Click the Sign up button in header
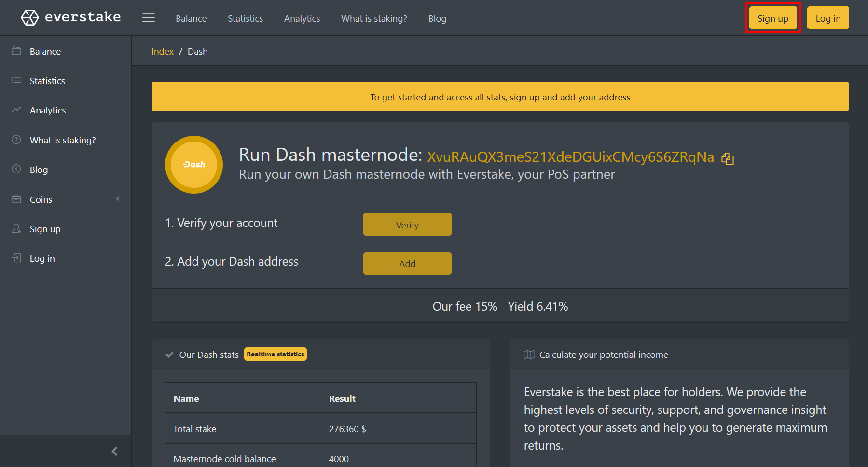This screenshot has width=868, height=467. point(773,18)
